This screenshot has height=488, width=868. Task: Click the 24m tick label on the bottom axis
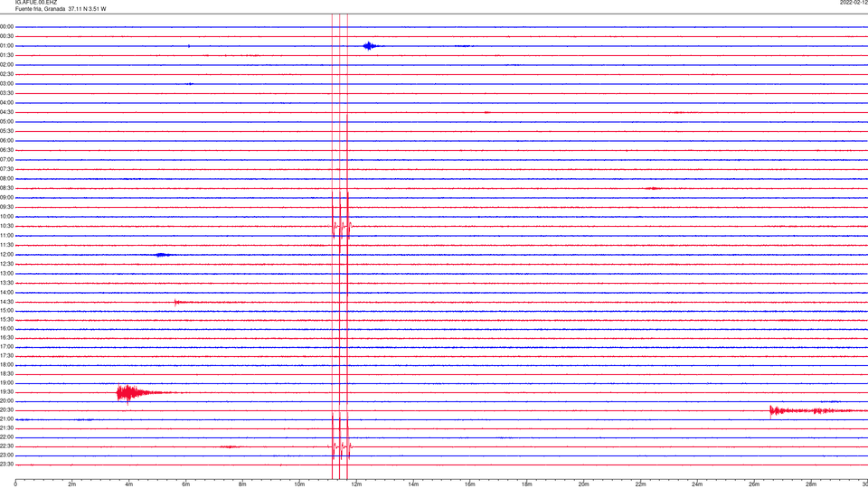coord(697,484)
